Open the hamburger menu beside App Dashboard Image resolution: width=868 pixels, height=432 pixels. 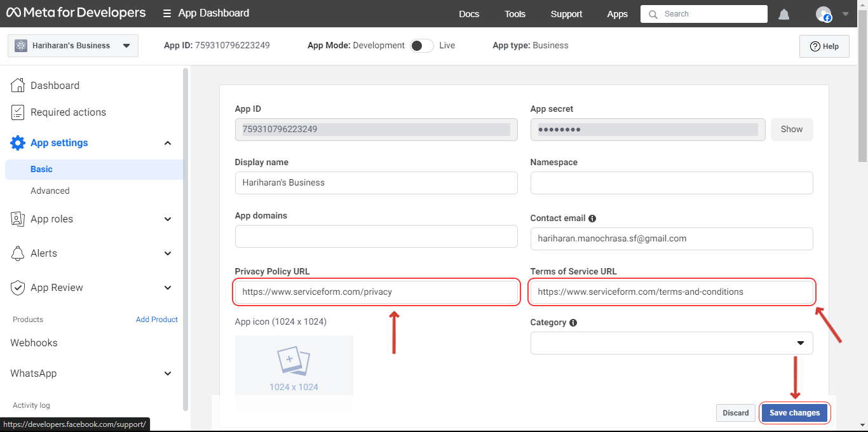167,13
